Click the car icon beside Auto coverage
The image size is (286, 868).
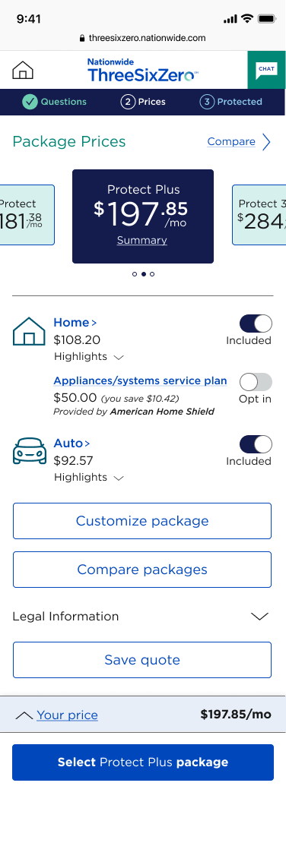pos(30,451)
